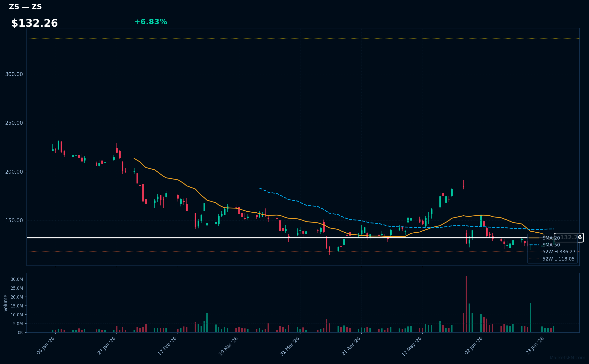The width and height of the screenshot is (589, 364).
Task: Click the 20.0M volume axis label
Action: coord(17,297)
